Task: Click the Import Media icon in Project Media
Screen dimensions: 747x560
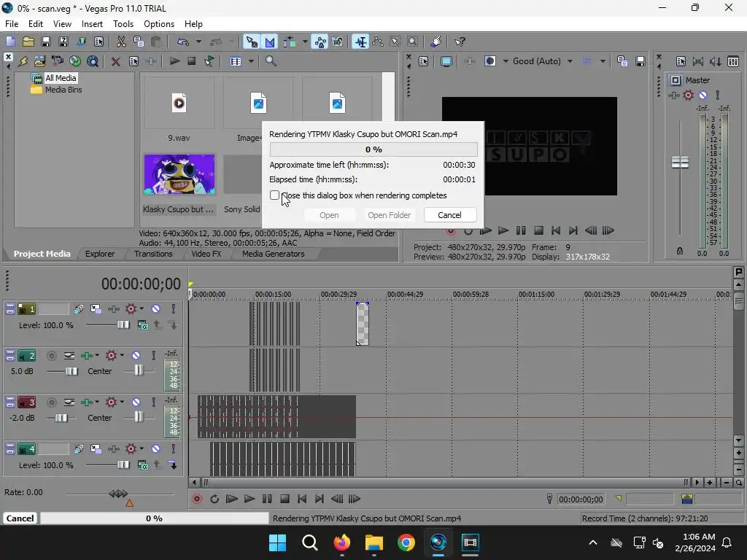Action: click(39, 61)
